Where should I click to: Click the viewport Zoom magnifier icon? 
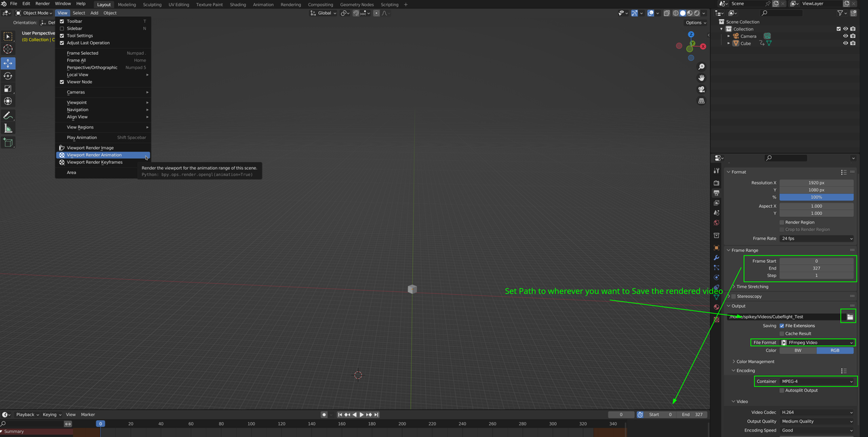pos(701,66)
